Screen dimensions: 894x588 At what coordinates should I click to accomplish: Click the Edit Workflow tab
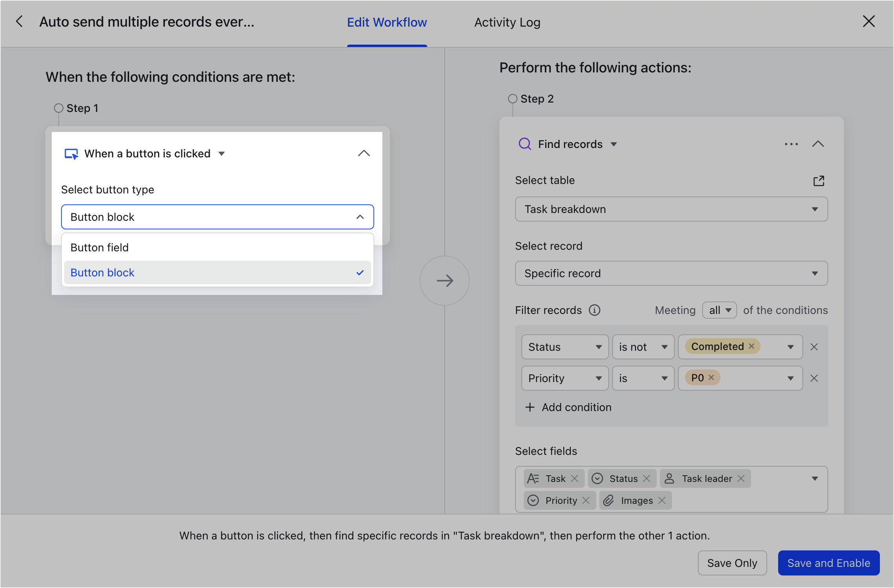click(x=387, y=22)
